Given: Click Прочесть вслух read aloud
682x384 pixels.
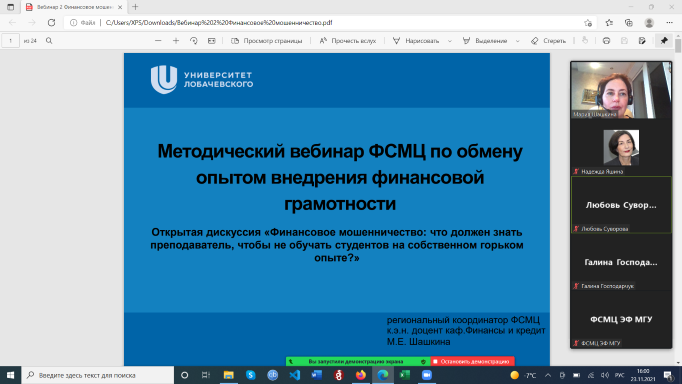Looking at the screenshot, I should pos(348,40).
